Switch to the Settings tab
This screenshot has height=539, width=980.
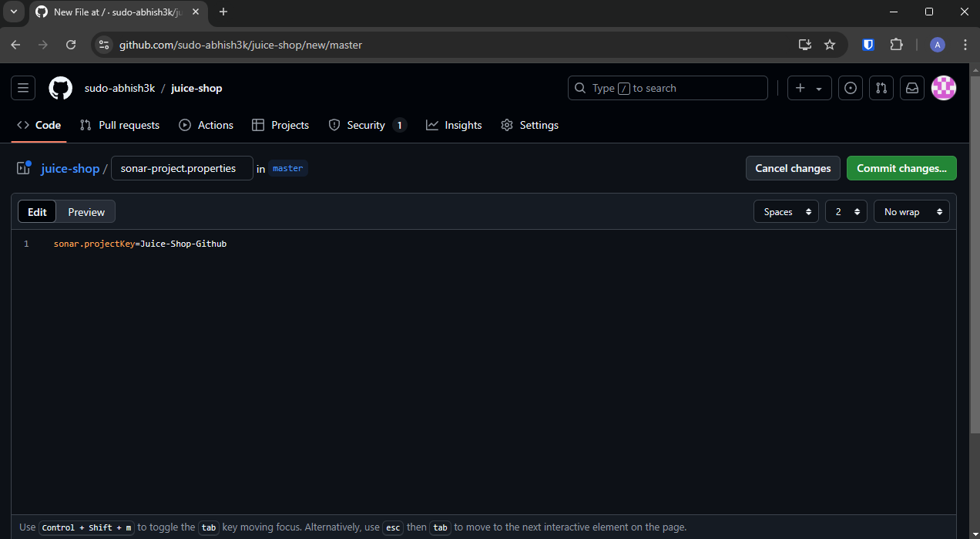coord(529,125)
